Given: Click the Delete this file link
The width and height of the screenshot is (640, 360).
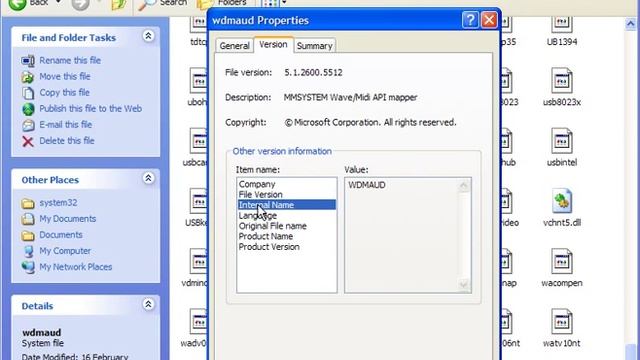Looking at the screenshot, I should (x=67, y=141).
